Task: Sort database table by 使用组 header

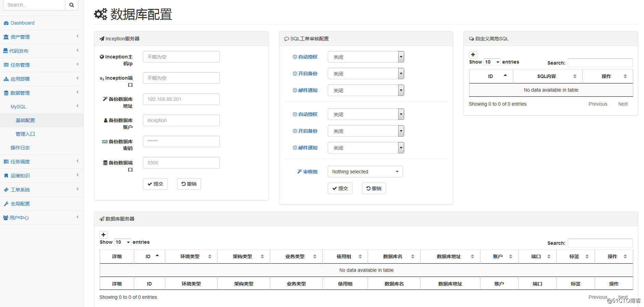Action: [345, 256]
